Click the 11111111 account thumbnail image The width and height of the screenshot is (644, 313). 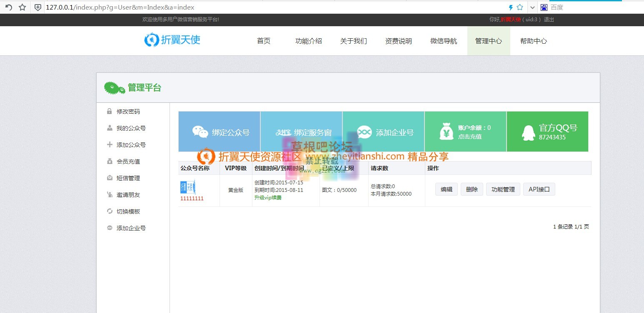(188, 187)
